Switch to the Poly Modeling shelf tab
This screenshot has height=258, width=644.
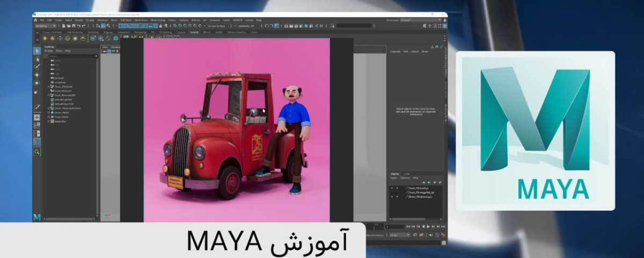tap(75, 32)
